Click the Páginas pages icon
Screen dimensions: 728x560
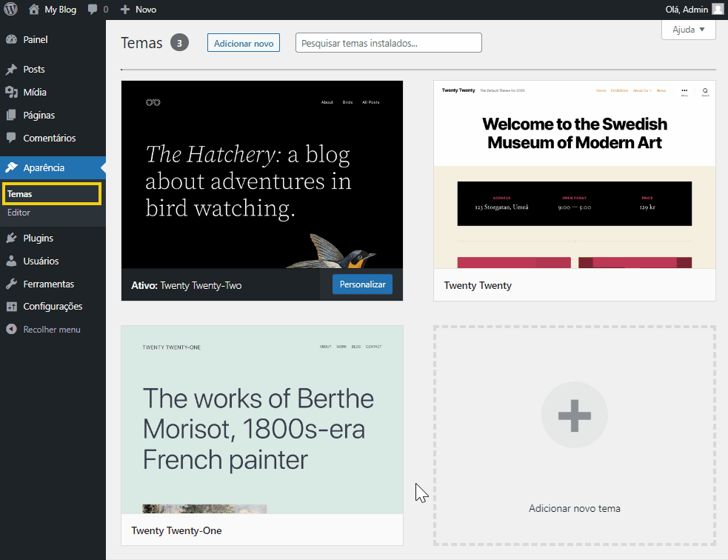click(x=12, y=115)
